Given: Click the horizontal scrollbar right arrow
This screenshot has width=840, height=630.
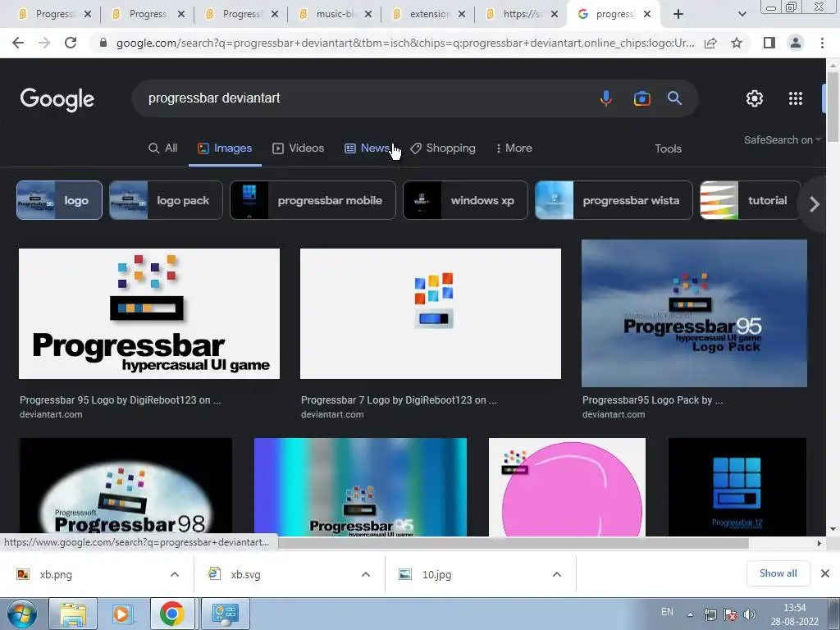Looking at the screenshot, I should click(x=819, y=543).
